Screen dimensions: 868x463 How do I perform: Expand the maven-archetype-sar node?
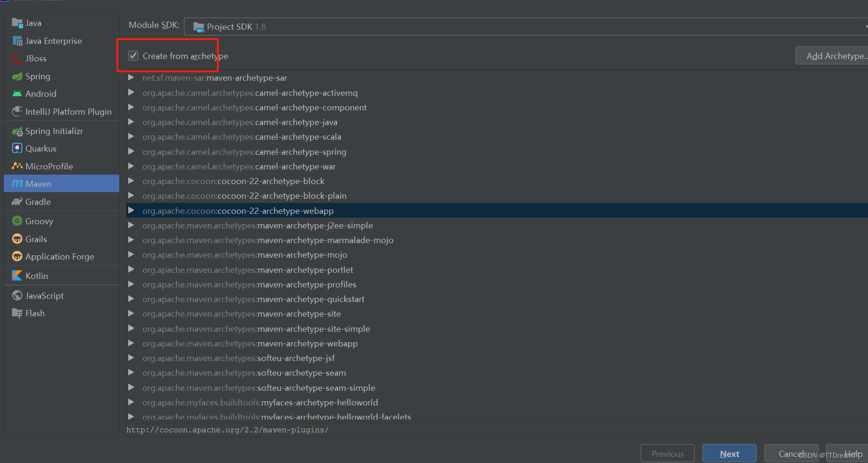[x=132, y=77]
